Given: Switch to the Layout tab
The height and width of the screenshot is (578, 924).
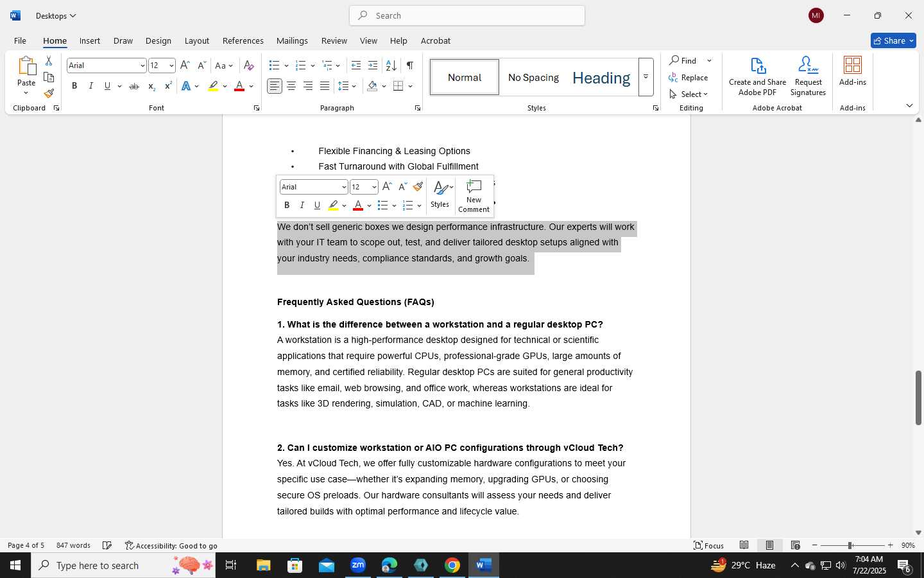Looking at the screenshot, I should (x=196, y=40).
